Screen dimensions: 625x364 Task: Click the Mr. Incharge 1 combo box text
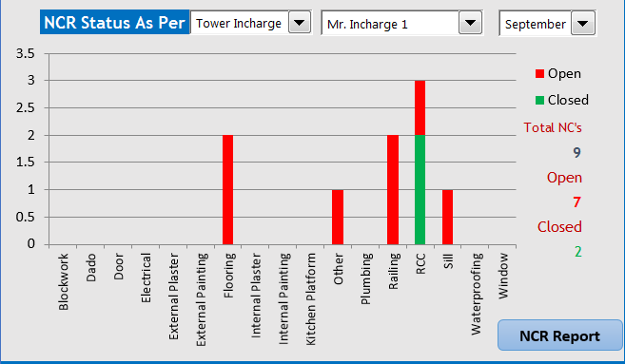point(367,25)
